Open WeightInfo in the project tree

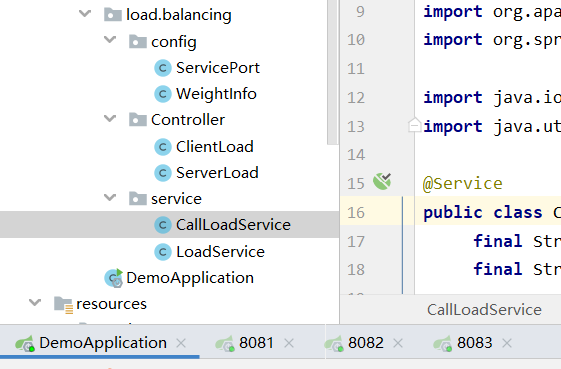point(216,94)
